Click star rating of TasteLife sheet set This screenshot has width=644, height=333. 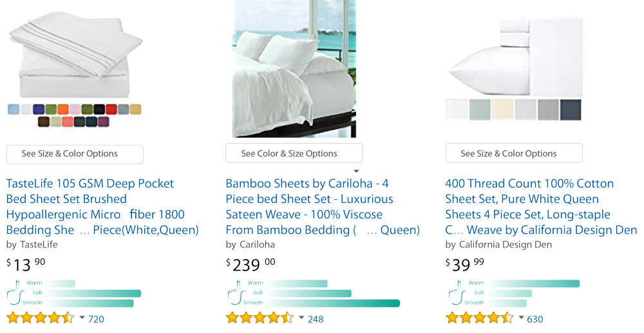41,318
